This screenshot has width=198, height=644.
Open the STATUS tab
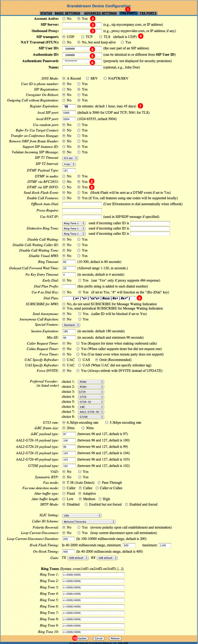(x=46, y=13)
